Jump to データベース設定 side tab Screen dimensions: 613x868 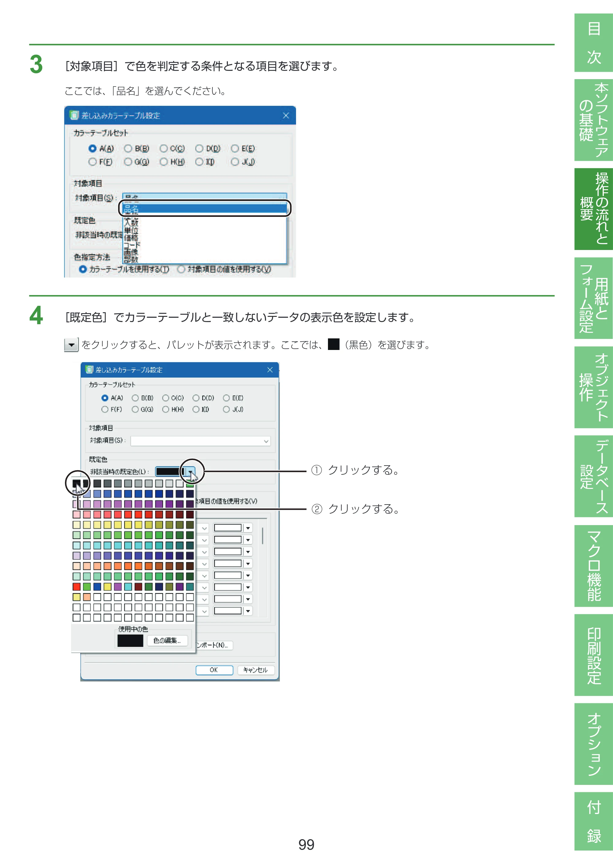(593, 476)
